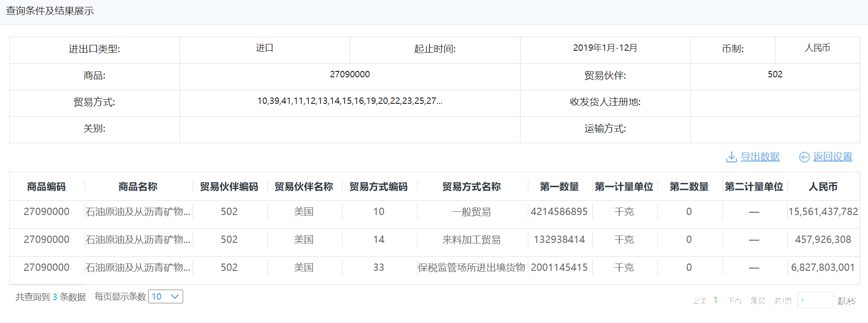Select the 一般贸易 cell
Image resolution: width=868 pixels, height=323 pixels.
point(472,212)
